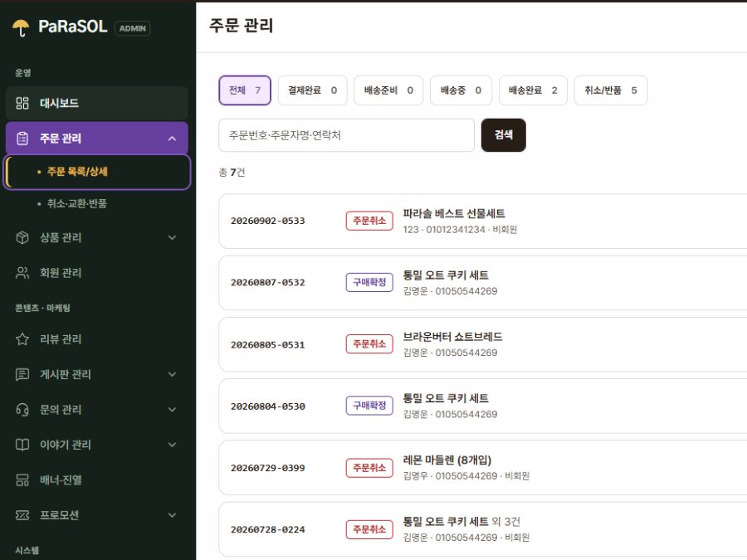Expand the 상품 관리 submenu chevron
The height and width of the screenshot is (560, 747).
(x=172, y=237)
